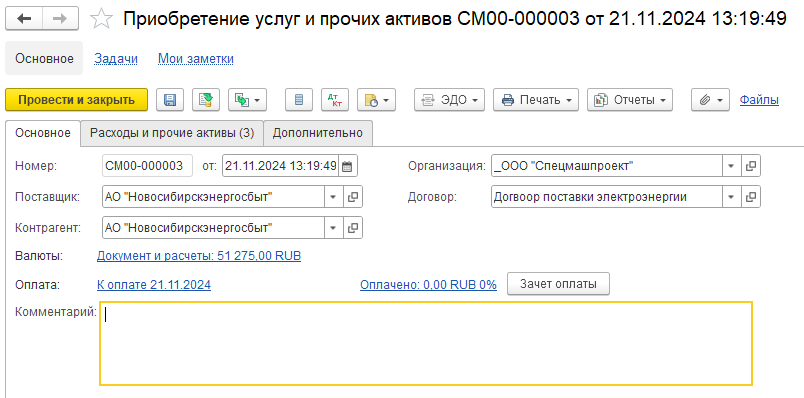This screenshot has height=398, width=804.
Task: Expand the Контрагент dropdown arrow
Action: point(333,228)
